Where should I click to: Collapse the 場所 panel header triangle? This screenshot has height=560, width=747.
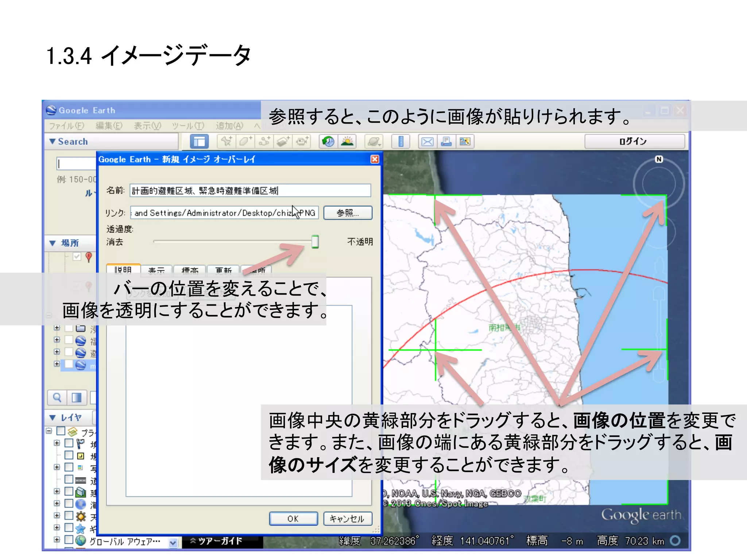53,243
